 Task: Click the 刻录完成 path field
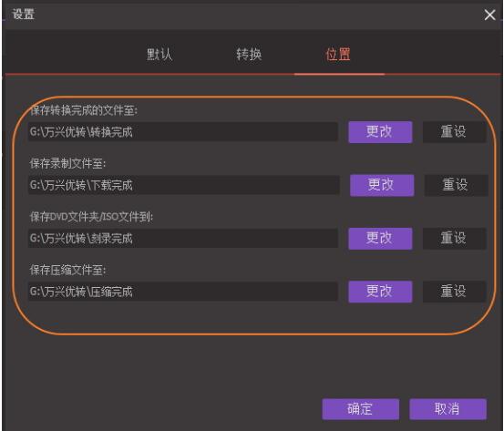click(183, 239)
